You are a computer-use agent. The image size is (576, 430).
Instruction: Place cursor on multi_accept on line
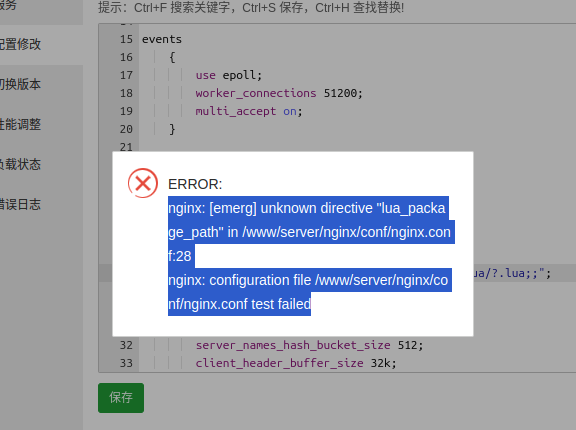click(249, 111)
